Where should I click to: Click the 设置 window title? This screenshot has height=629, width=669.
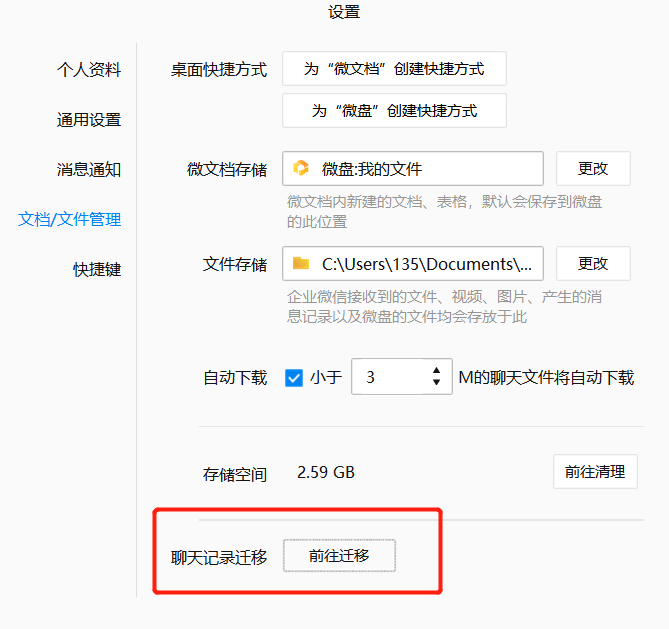point(344,12)
